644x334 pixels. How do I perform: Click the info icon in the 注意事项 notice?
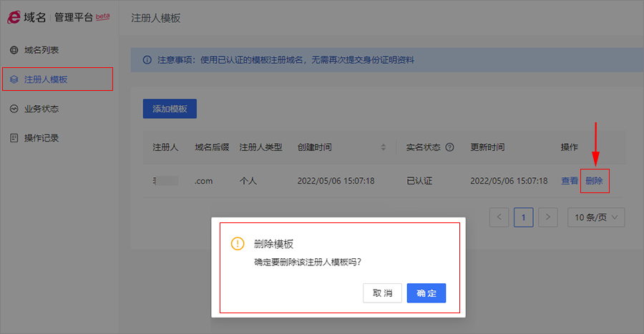point(147,60)
